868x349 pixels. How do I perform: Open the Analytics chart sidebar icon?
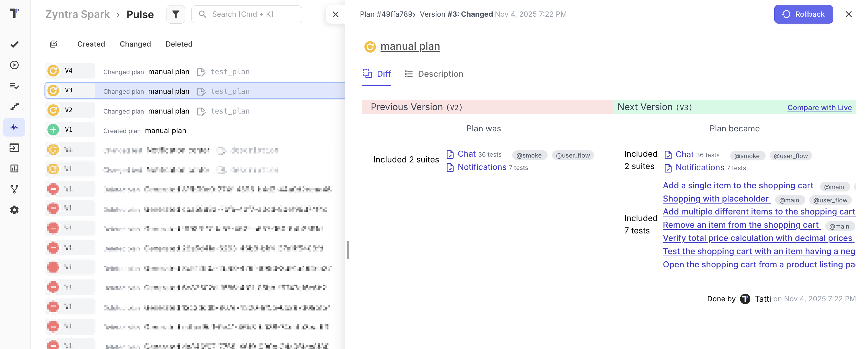point(14,168)
